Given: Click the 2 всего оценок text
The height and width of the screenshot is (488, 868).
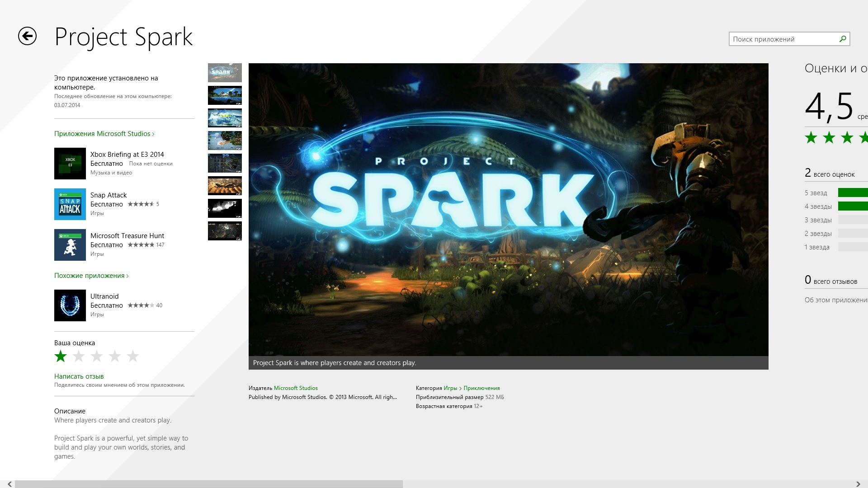Looking at the screenshot, I should (x=830, y=173).
